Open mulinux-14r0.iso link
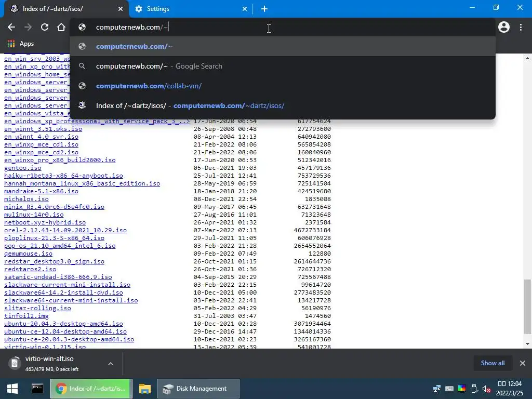The width and height of the screenshot is (532, 399). 34,215
